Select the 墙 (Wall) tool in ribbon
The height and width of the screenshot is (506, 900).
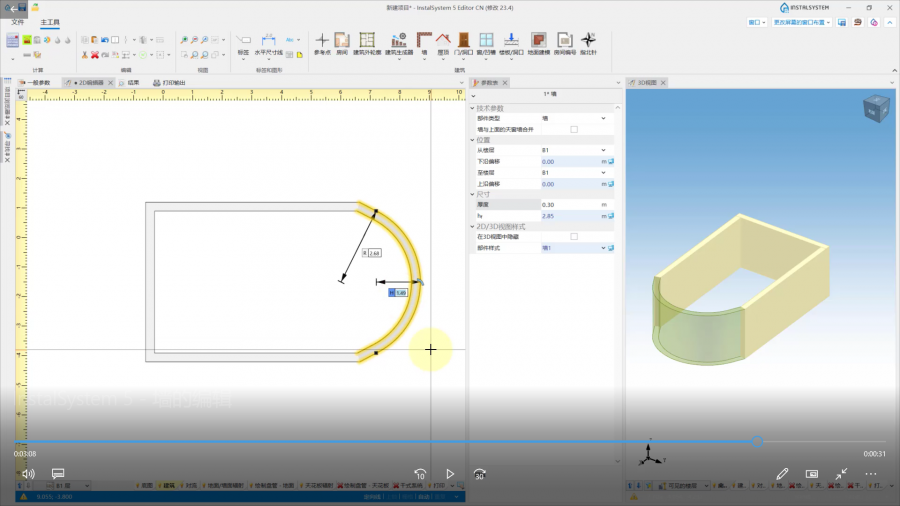[x=424, y=42]
